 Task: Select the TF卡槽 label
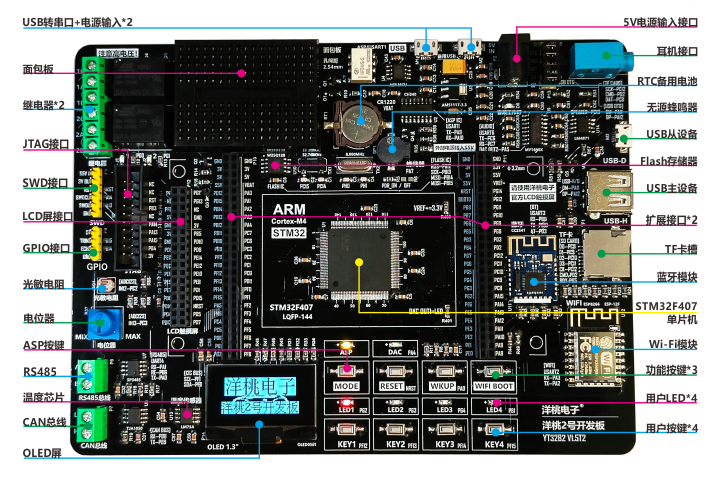click(x=681, y=249)
